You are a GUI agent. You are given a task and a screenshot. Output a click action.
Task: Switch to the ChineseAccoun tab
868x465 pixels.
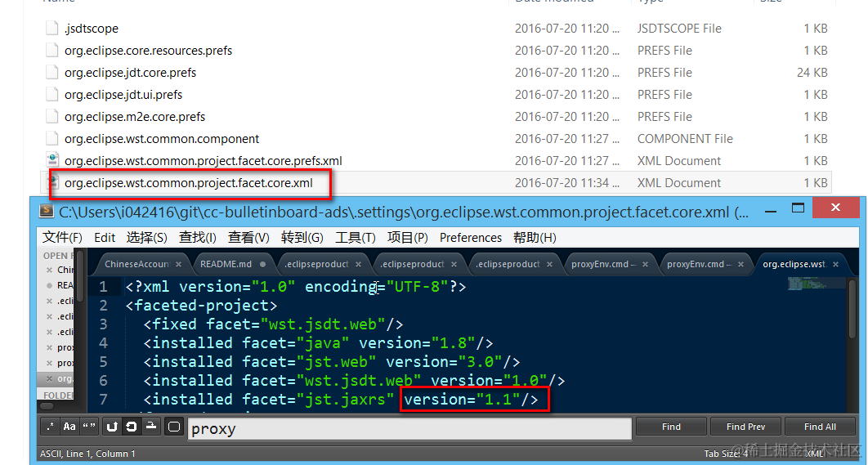(137, 264)
